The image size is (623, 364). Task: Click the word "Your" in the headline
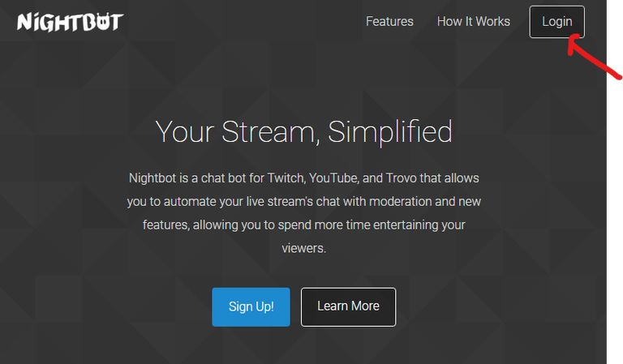(x=184, y=131)
